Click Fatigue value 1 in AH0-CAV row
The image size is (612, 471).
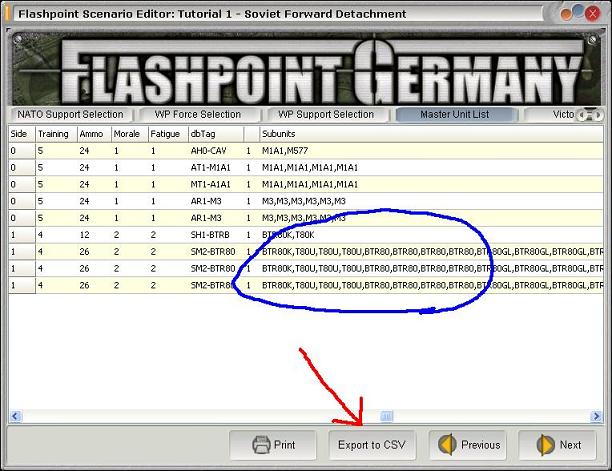pyautogui.click(x=168, y=151)
